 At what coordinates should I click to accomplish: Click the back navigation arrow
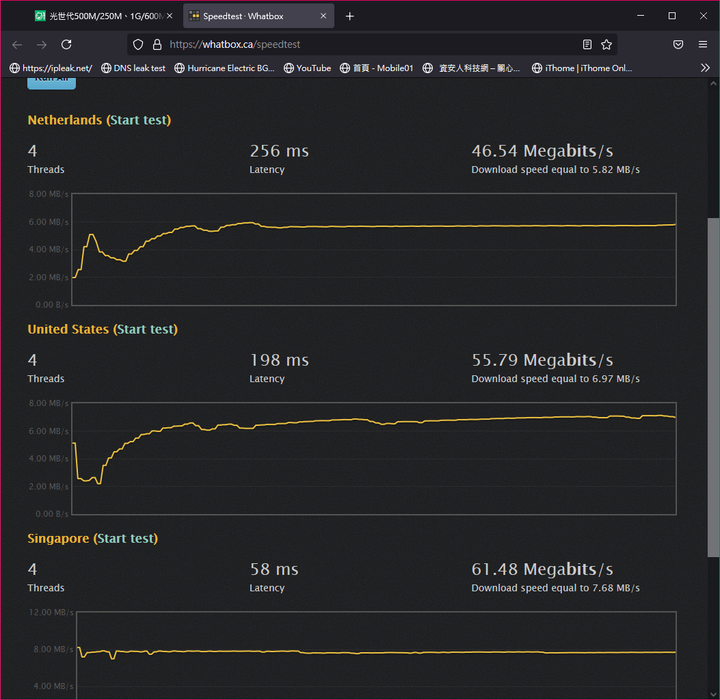pos(17,45)
